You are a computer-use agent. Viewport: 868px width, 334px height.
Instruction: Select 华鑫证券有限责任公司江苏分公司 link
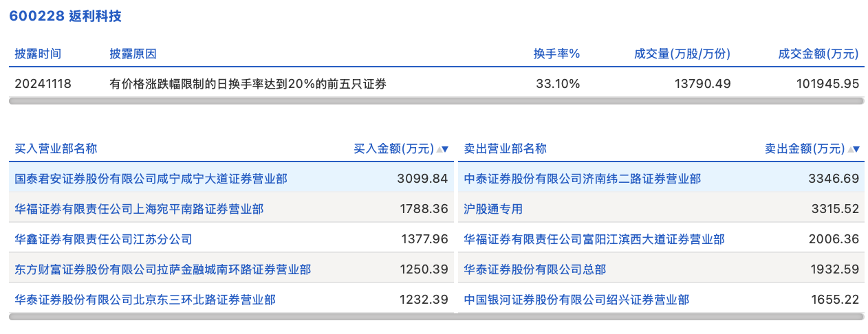point(103,239)
